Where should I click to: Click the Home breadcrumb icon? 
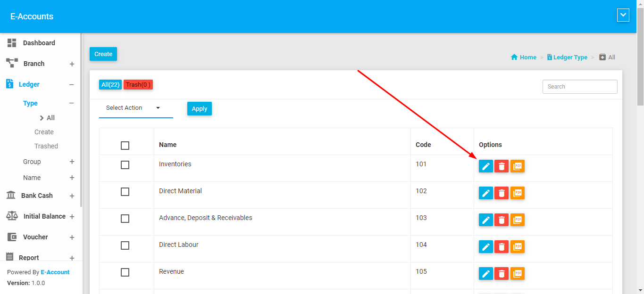pos(514,57)
